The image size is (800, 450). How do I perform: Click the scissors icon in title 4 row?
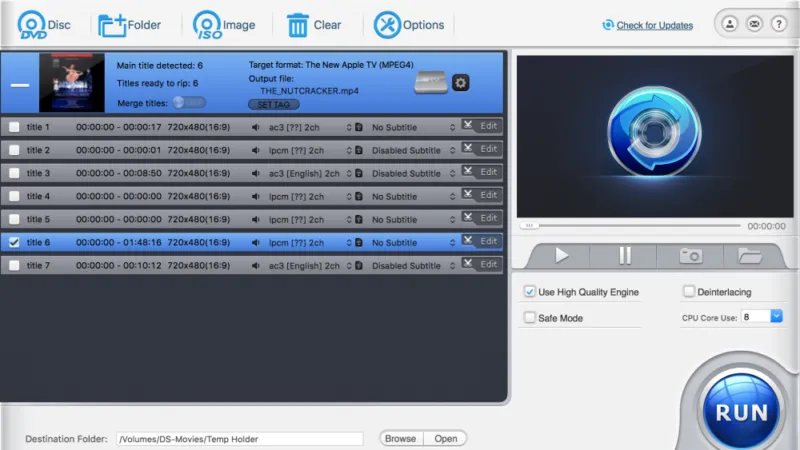[468, 194]
